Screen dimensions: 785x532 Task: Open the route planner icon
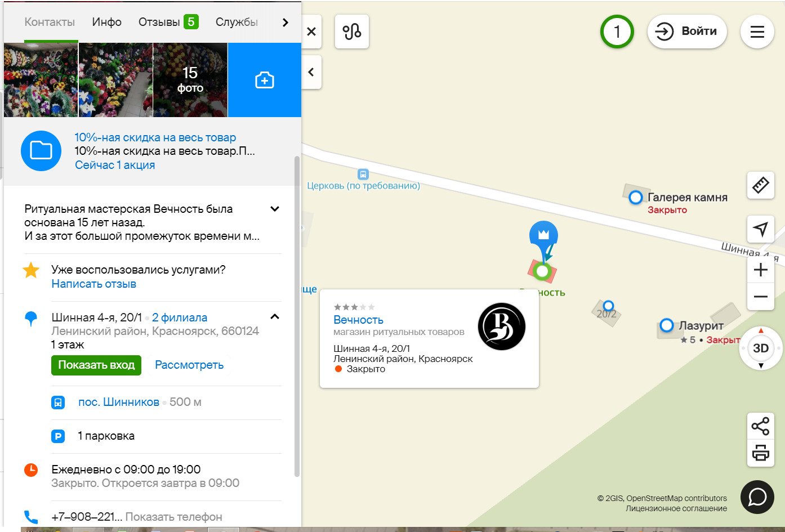(x=352, y=32)
